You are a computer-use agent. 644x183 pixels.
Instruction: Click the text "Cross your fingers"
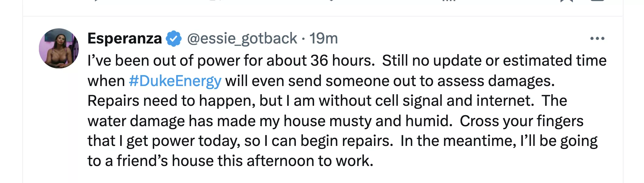tap(521, 121)
